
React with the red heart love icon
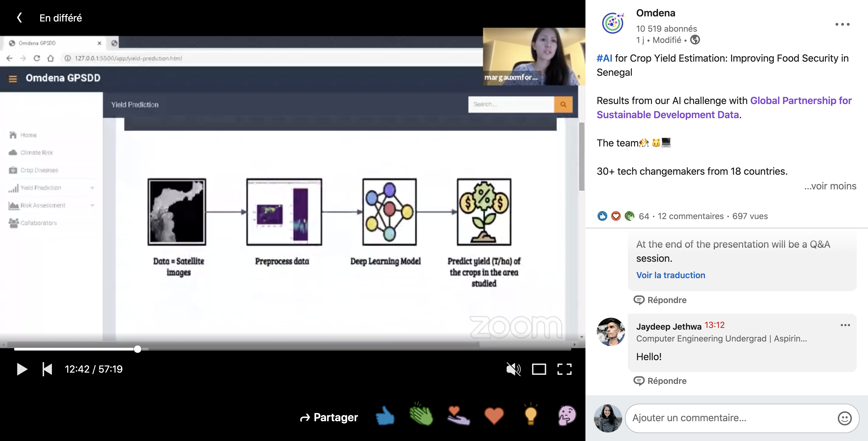(494, 416)
